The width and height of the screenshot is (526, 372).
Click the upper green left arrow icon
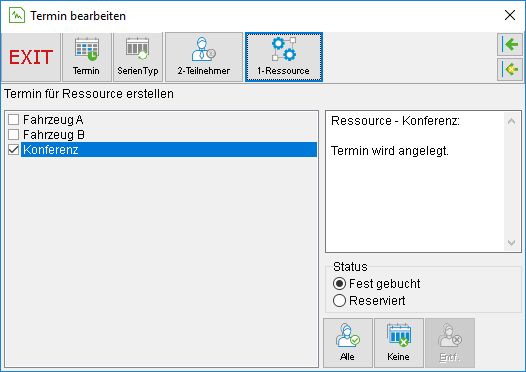pos(510,44)
